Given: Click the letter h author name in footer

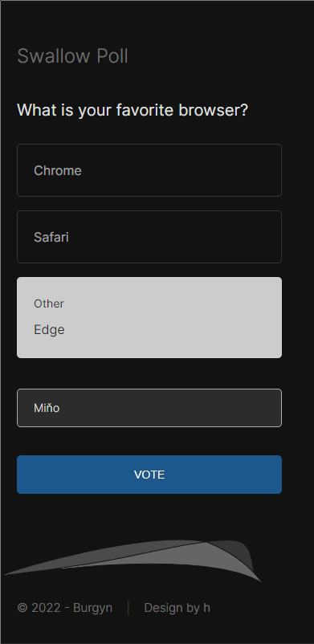Looking at the screenshot, I should pyautogui.click(x=206, y=608).
